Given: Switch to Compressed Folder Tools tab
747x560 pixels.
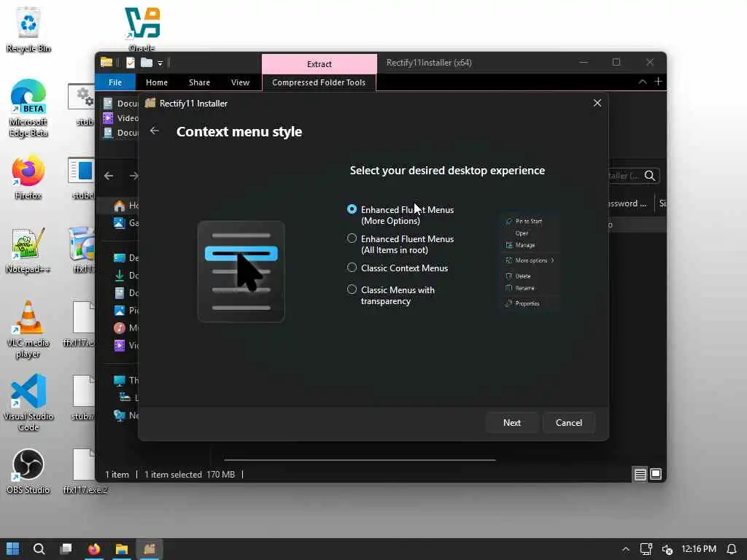Looking at the screenshot, I should click(x=319, y=82).
